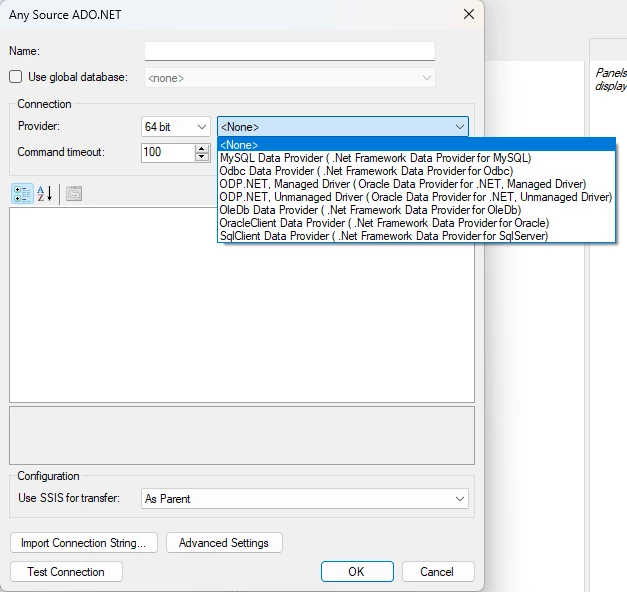Click Test Connection button
This screenshot has width=627, height=592.
[66, 572]
